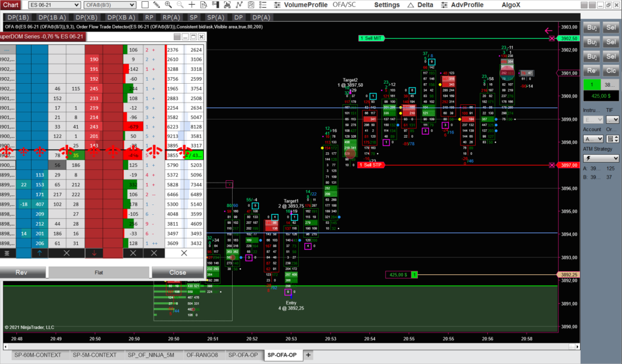
Task: Click the blue up arrow in SuperDOM footer
Action: pos(39,253)
